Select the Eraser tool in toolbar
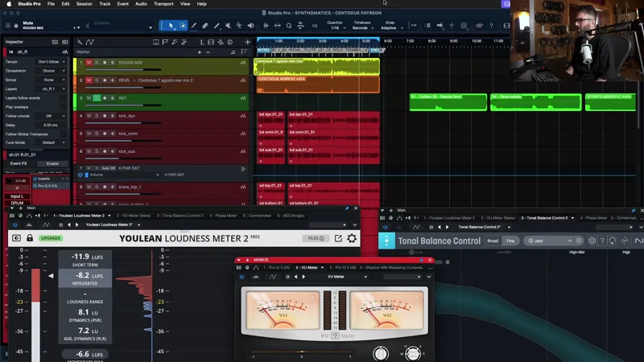The image size is (644, 362). coord(205,26)
